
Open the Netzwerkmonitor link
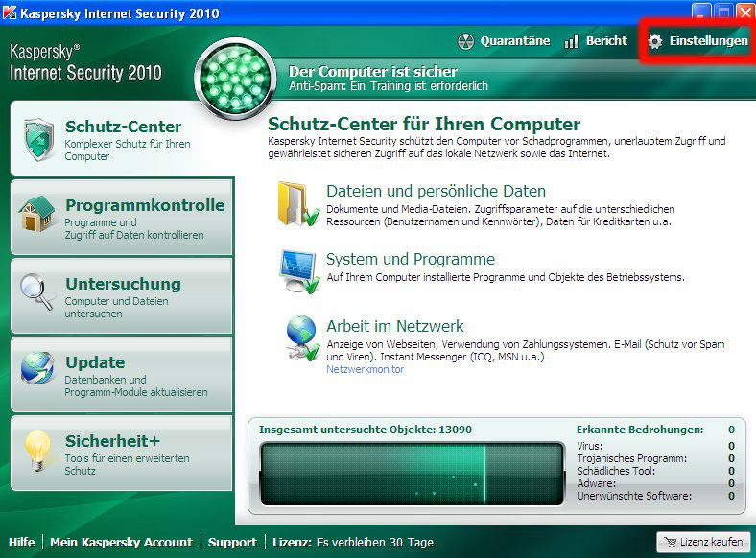coord(365,369)
